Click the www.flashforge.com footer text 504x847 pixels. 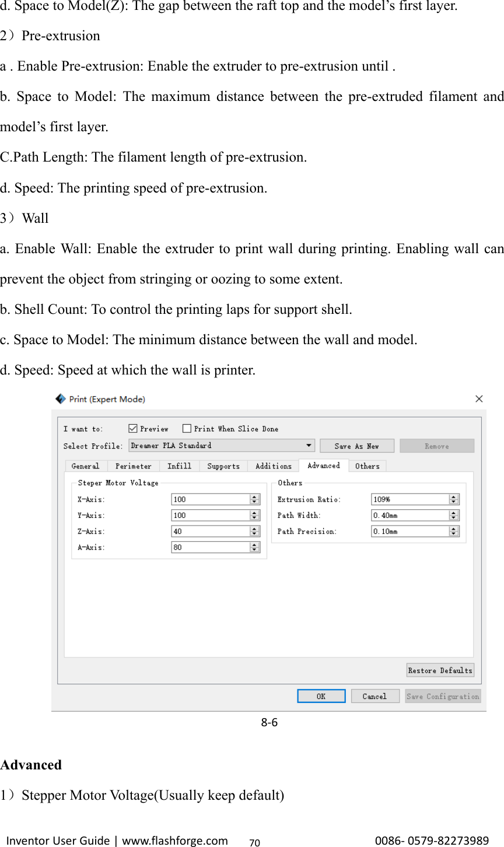(175, 841)
